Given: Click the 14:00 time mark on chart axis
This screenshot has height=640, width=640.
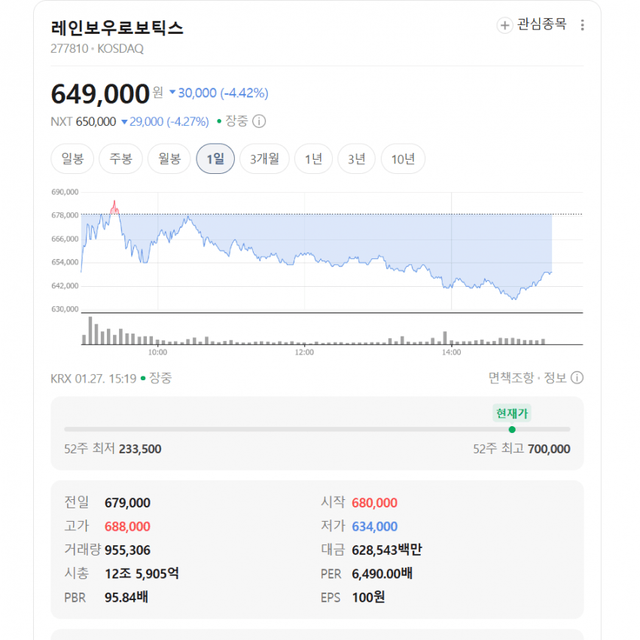Looking at the screenshot, I should click(x=451, y=352).
